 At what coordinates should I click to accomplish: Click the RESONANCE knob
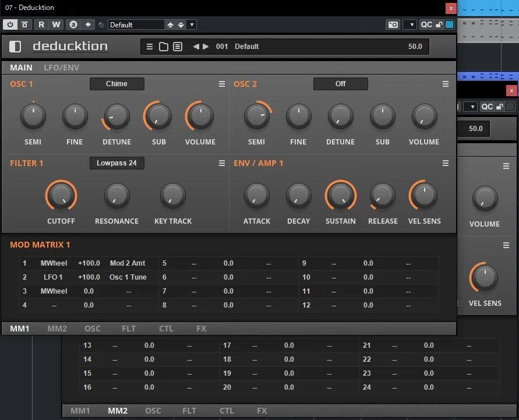(x=116, y=195)
